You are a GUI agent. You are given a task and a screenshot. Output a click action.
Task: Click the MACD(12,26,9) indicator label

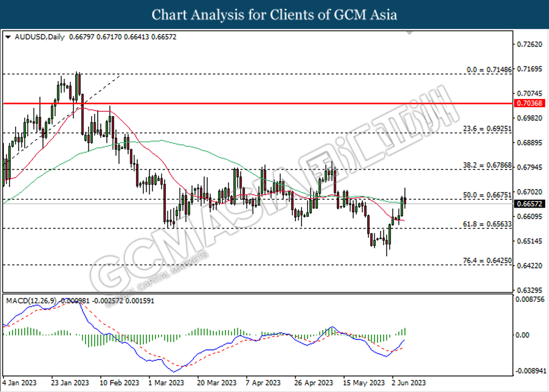pyautogui.click(x=31, y=301)
